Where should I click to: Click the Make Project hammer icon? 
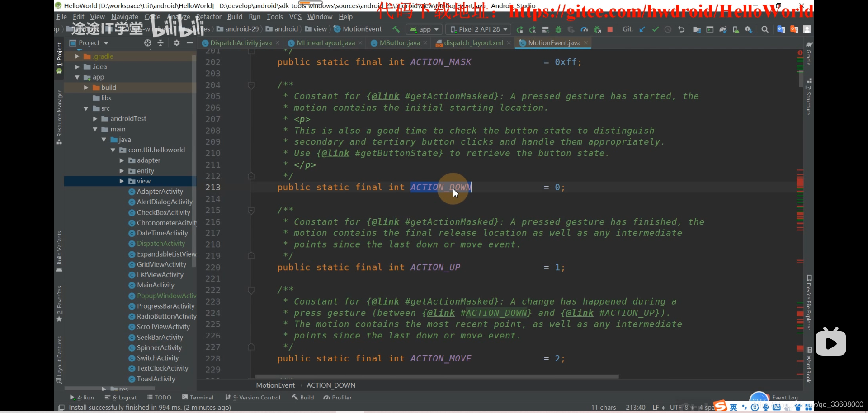(x=396, y=29)
